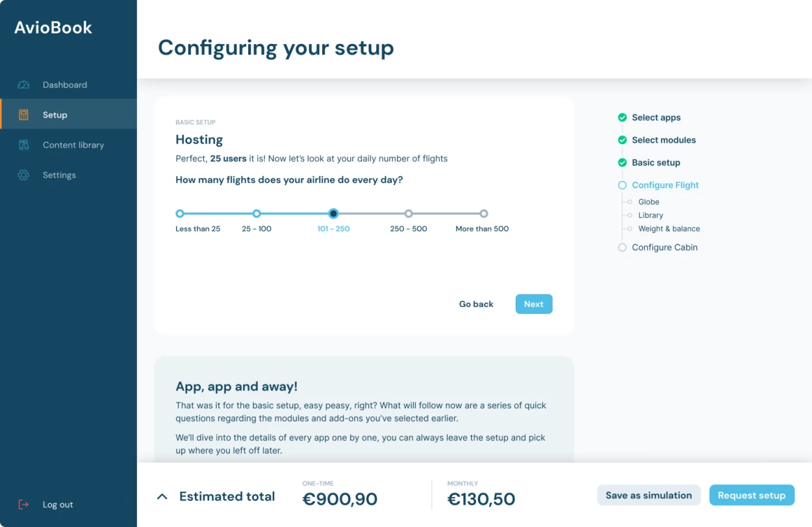
Task: Click the Setup calculator icon in sidebar
Action: (24, 115)
